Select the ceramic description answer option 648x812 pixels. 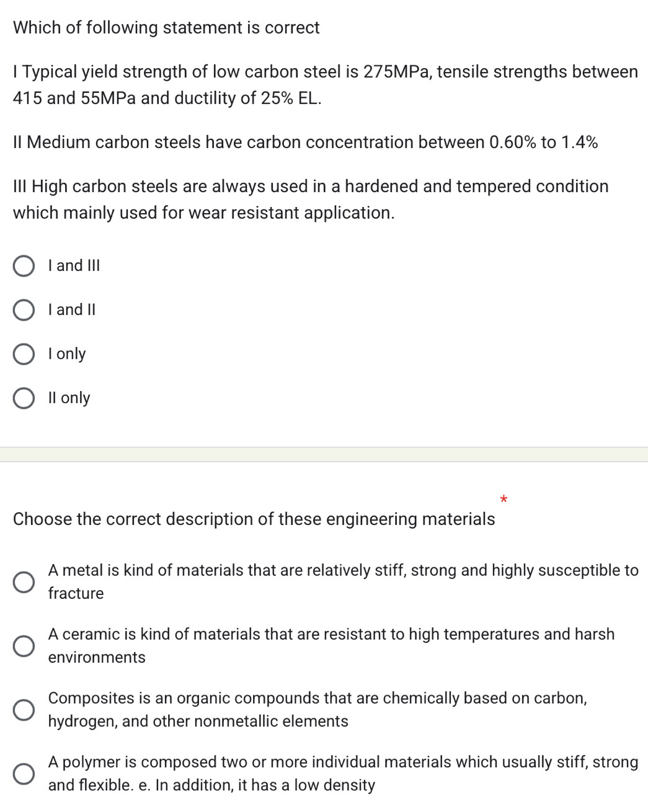coord(24,646)
